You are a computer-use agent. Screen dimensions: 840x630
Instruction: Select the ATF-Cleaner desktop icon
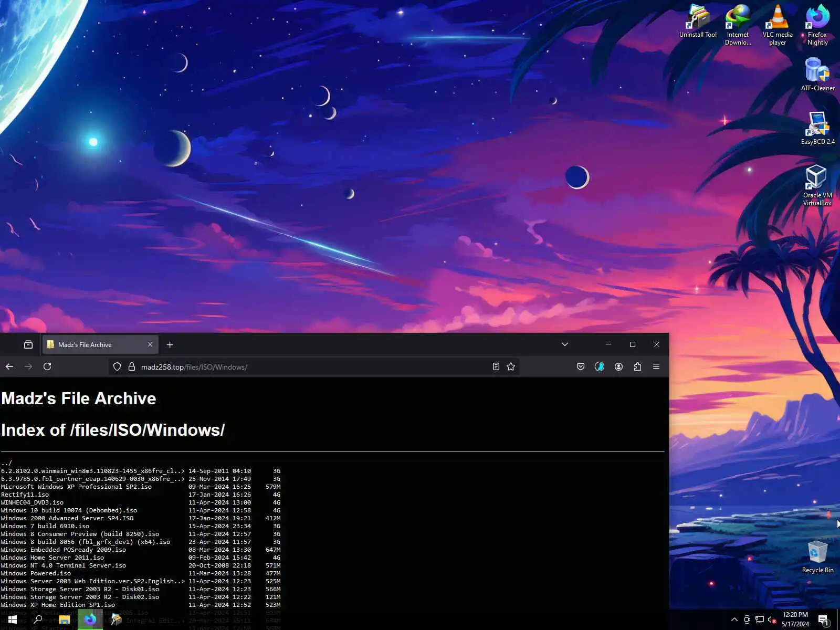(x=817, y=75)
